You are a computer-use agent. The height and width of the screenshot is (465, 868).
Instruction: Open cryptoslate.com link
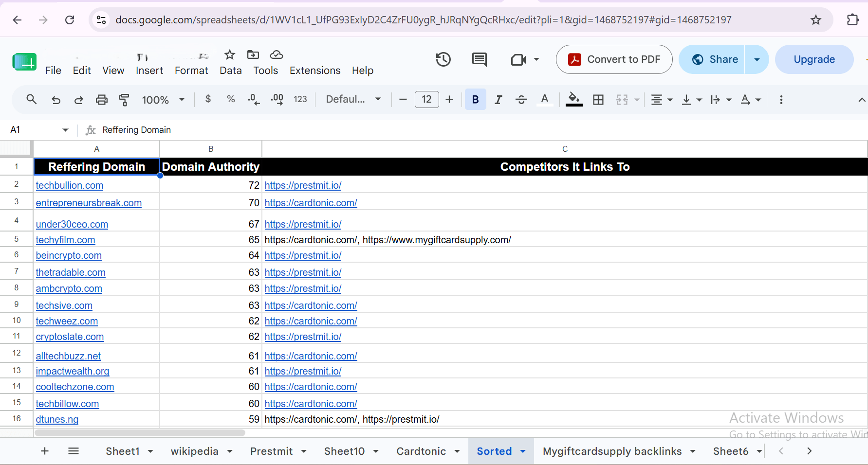(70, 337)
